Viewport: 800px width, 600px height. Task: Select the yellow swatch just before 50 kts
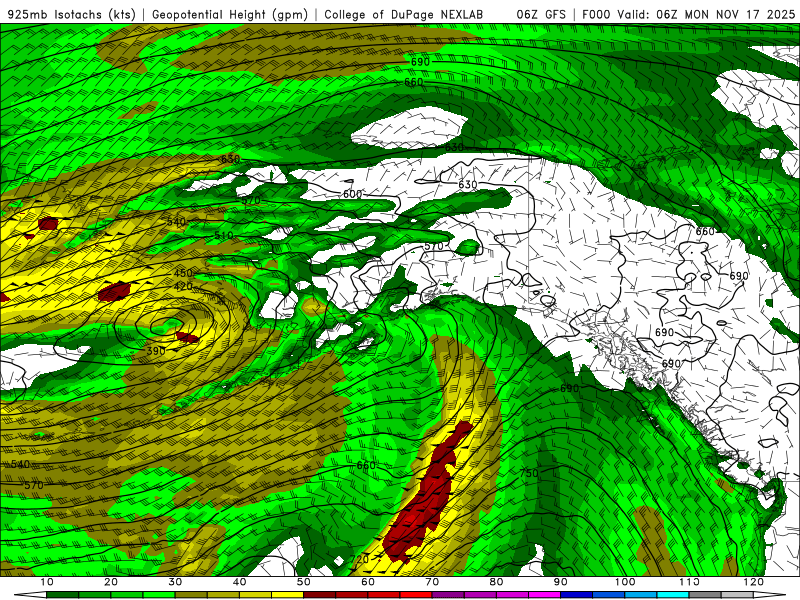pos(287,595)
